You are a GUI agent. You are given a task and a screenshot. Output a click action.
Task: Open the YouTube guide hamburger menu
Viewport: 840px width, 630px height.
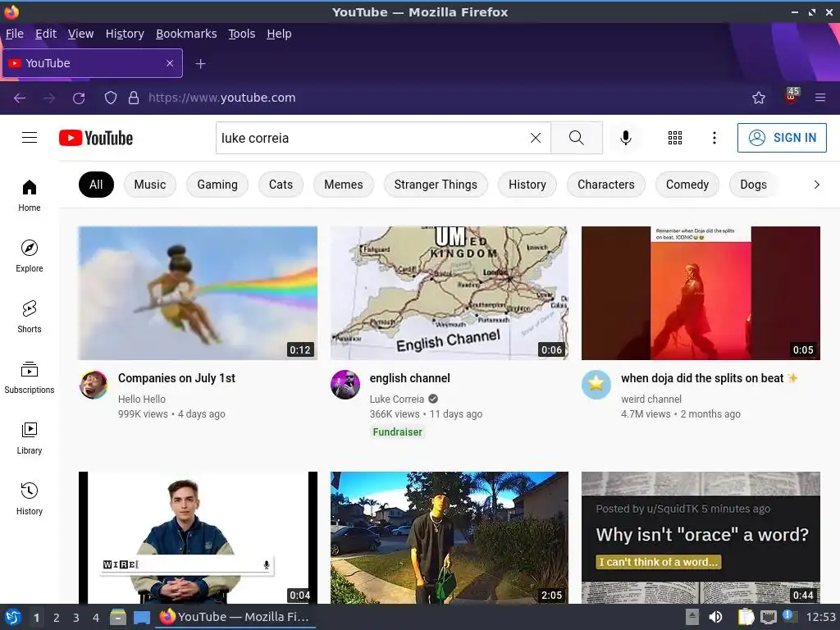click(30, 138)
